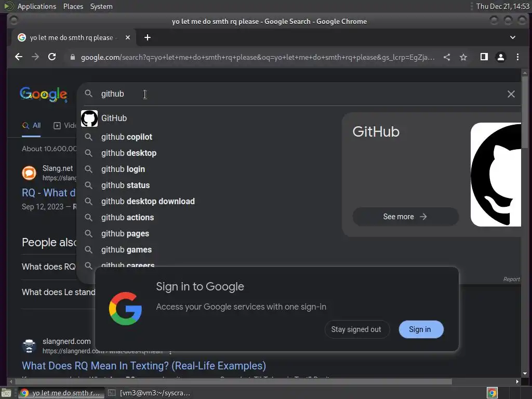Image resolution: width=532 pixels, height=399 pixels.
Task: Click the scroll-down arrow of the vertical scrollbar
Action: (x=525, y=374)
